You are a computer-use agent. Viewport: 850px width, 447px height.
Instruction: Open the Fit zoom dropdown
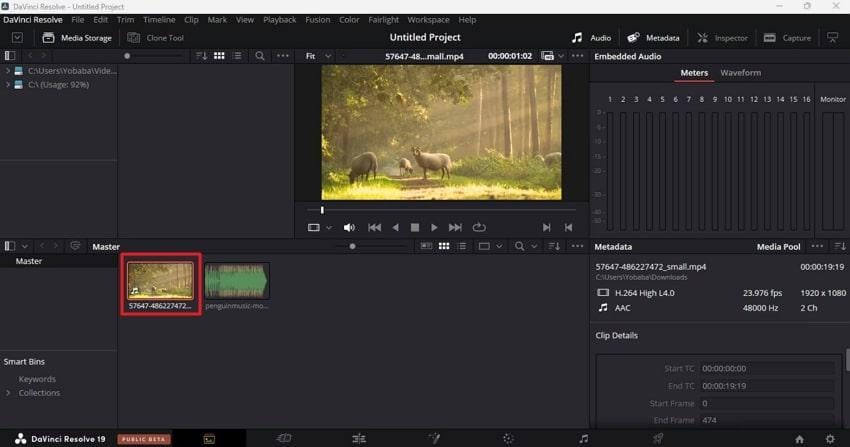(x=318, y=56)
